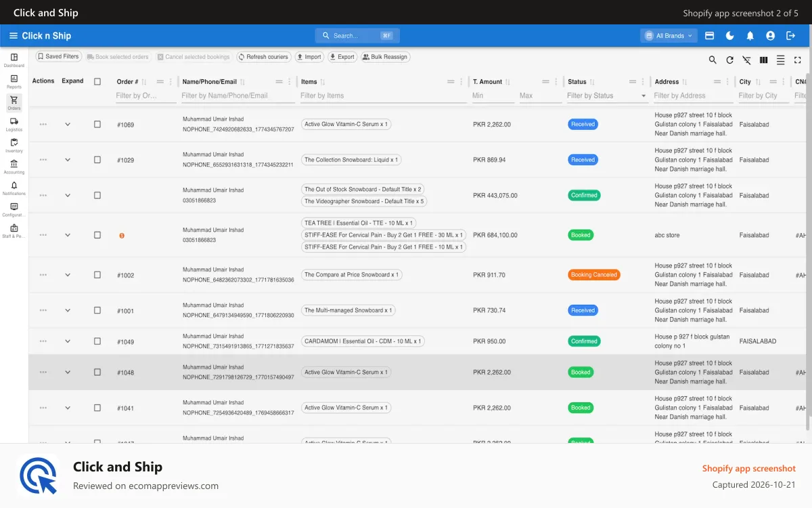Screen dimensions: 812x508
Task: Expand the row for order #1069
Action: (x=68, y=125)
